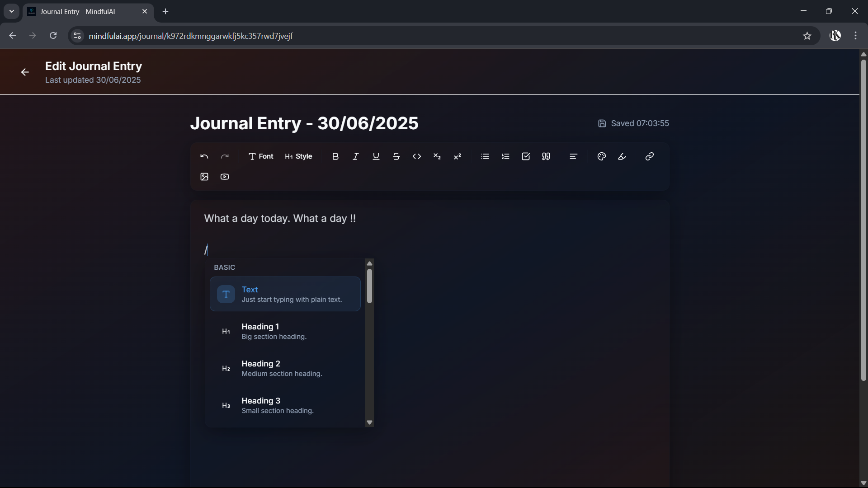
Task: Insert a video using the embed icon
Action: 225,177
